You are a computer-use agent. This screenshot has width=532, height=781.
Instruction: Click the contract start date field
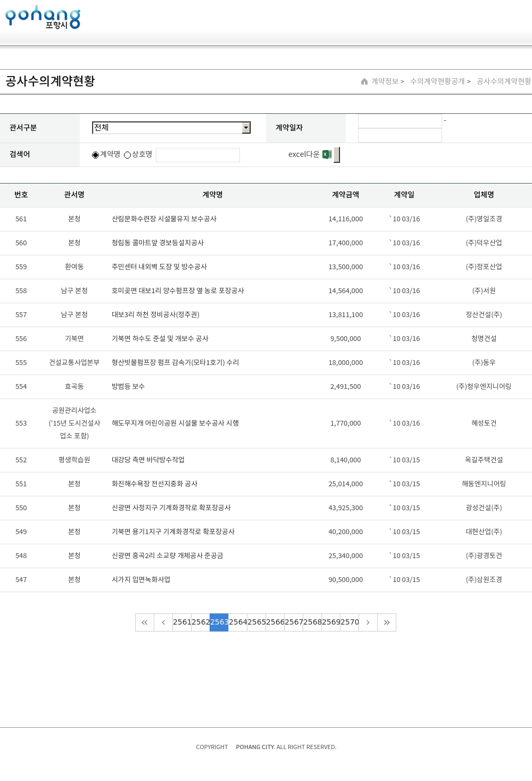click(400, 121)
